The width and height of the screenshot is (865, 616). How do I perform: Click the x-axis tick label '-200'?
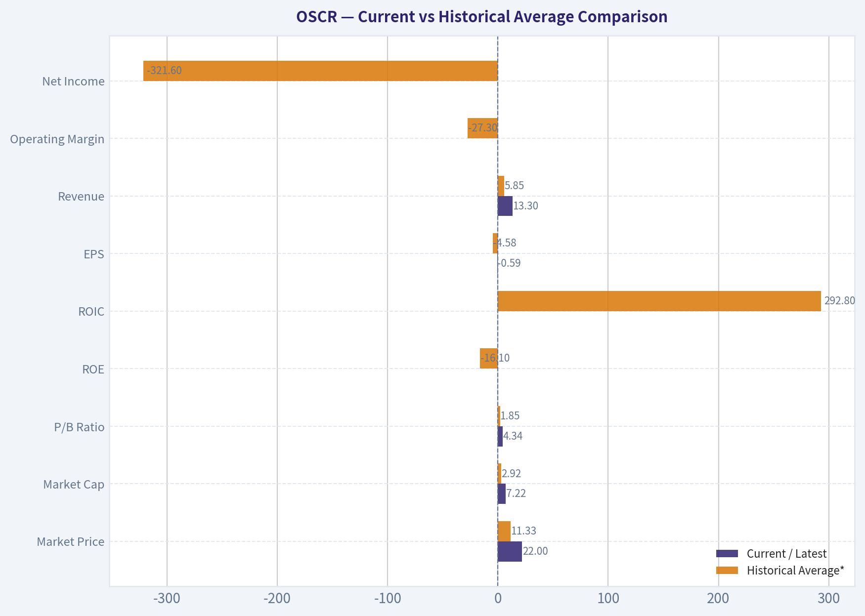pos(277,598)
